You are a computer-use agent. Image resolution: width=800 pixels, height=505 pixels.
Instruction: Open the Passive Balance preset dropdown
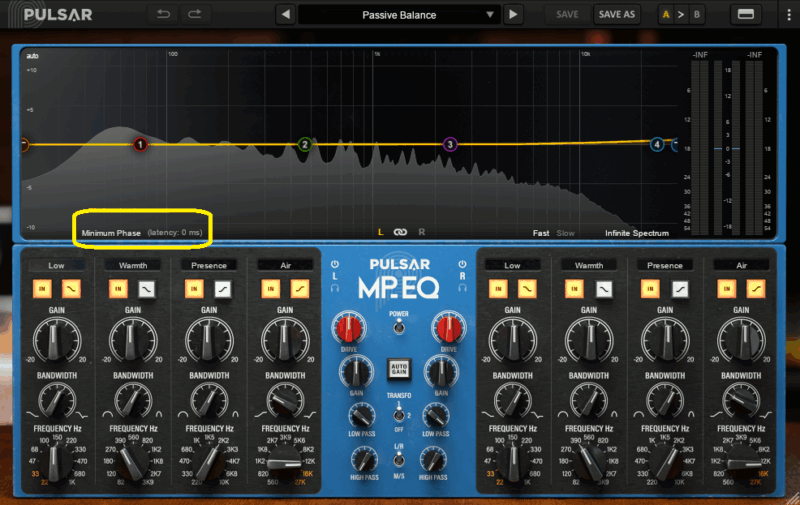coord(399,15)
